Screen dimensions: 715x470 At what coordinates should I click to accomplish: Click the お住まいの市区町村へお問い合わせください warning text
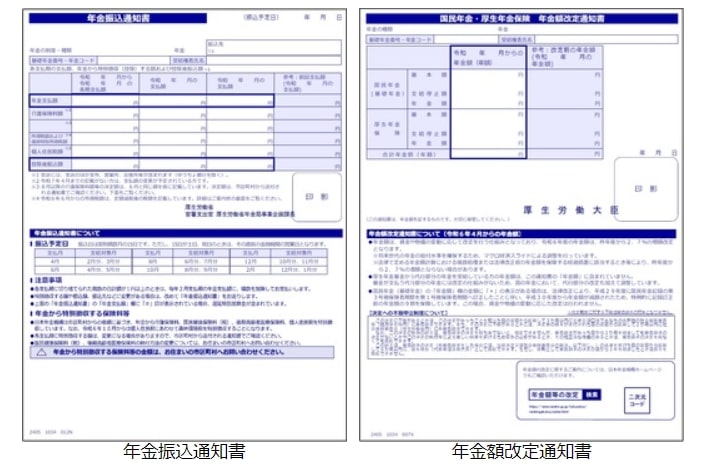click(224, 352)
